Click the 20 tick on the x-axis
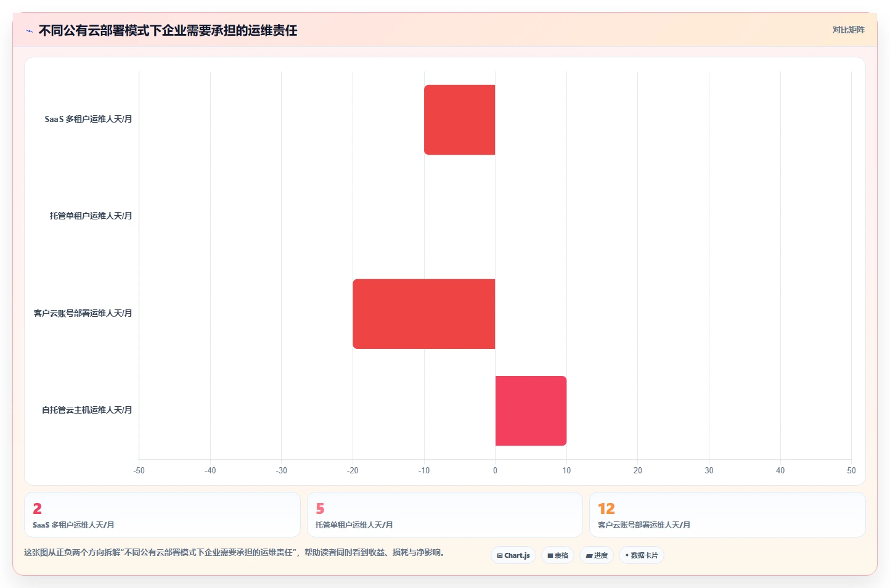 (x=638, y=470)
